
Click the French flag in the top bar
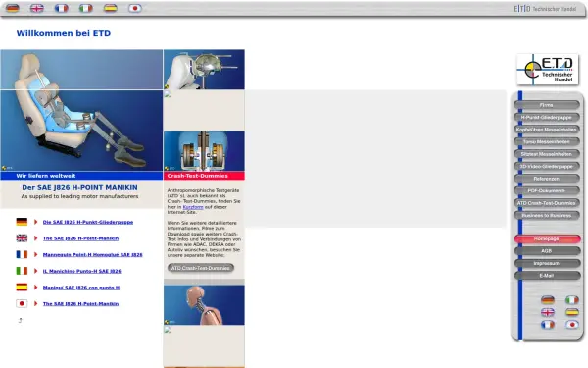tap(62, 8)
